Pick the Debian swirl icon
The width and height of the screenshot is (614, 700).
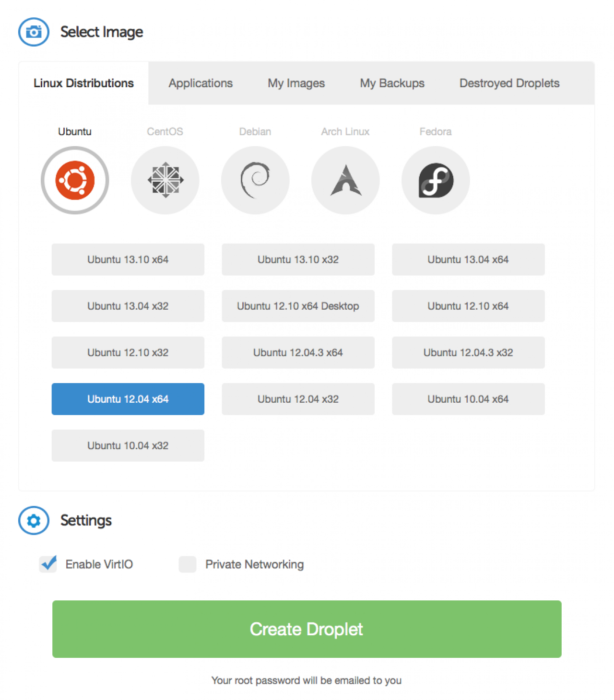pos(255,180)
